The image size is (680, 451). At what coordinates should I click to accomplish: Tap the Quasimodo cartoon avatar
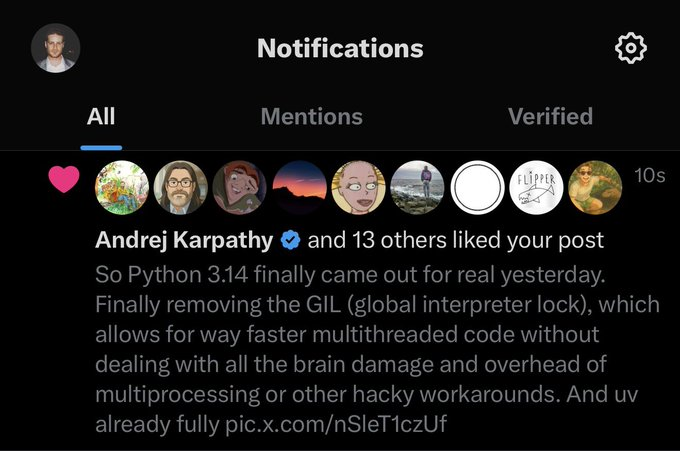(240, 188)
